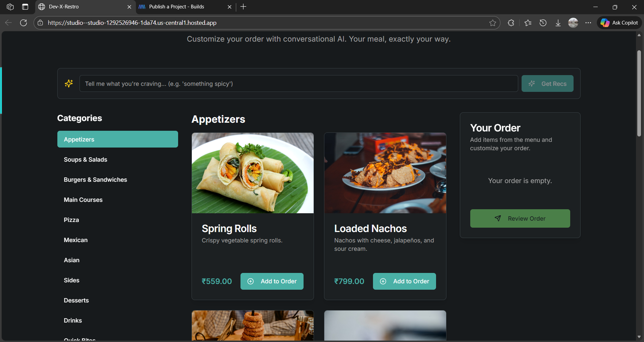The height and width of the screenshot is (342, 644).
Task: Refresh the current page
Action: tap(23, 23)
